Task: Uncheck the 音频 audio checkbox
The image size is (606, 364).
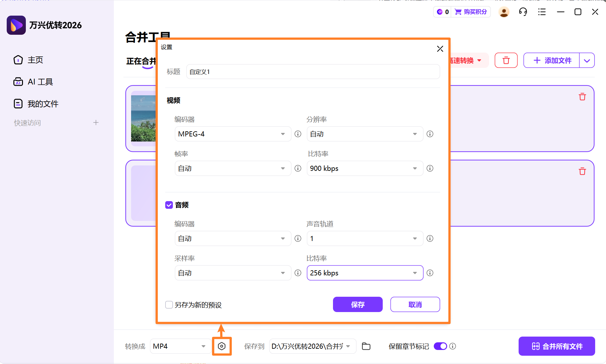Action: point(169,205)
